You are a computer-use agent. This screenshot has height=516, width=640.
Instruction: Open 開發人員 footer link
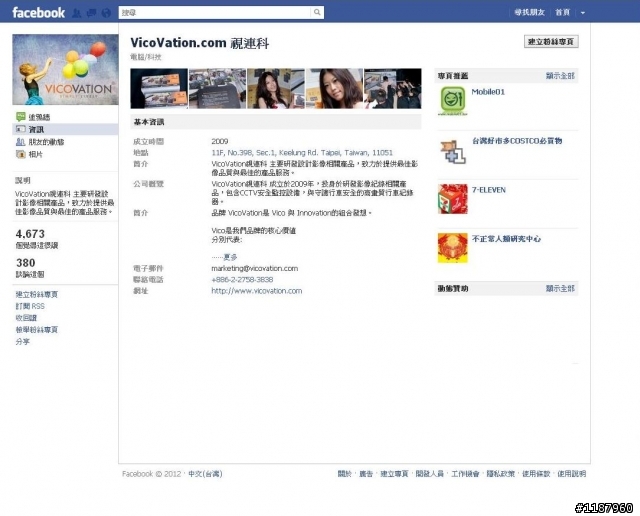point(429,474)
